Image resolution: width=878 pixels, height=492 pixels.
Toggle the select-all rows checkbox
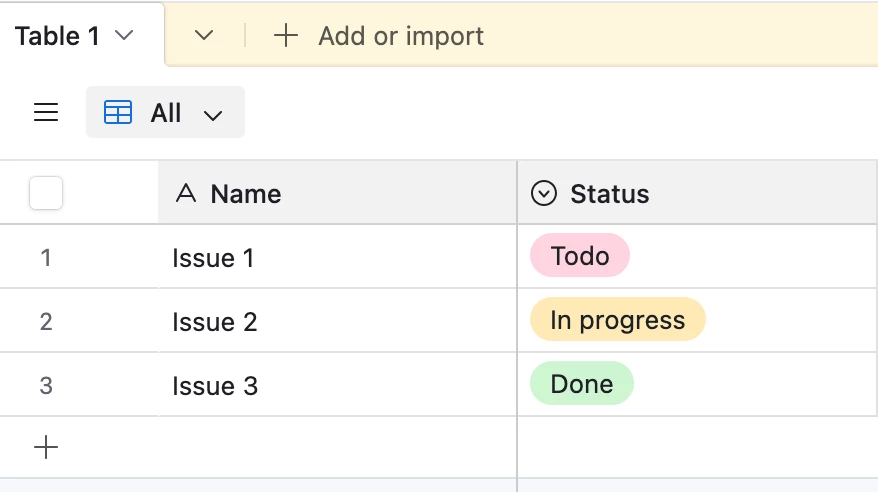point(46,193)
